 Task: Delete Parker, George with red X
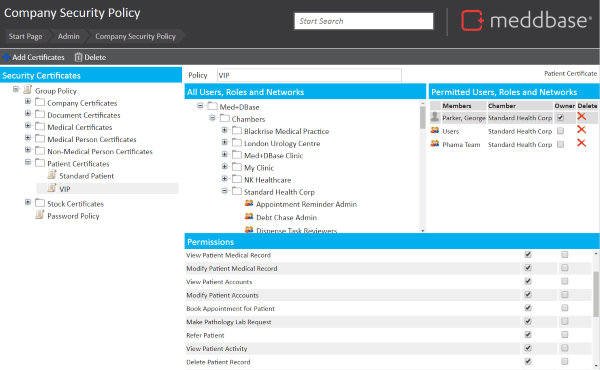click(x=581, y=116)
